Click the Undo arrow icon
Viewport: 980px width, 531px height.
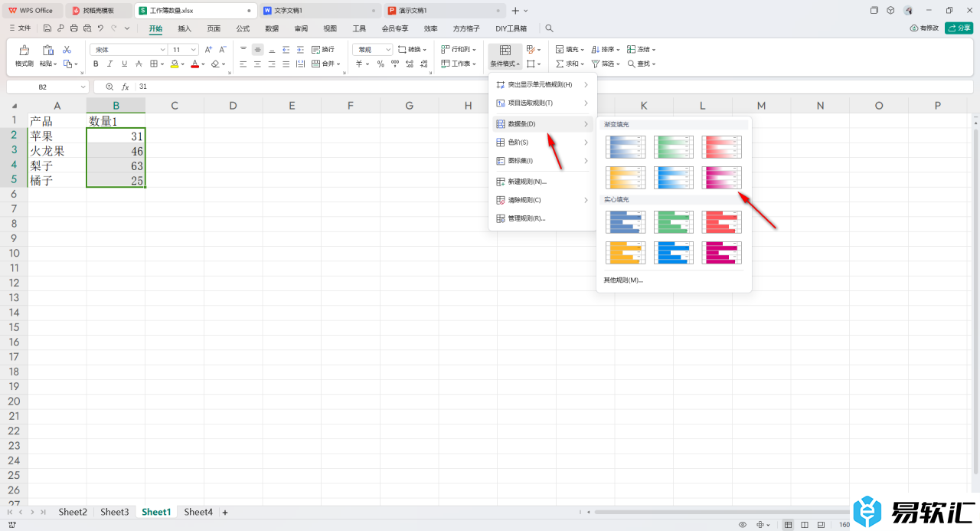(x=100, y=28)
